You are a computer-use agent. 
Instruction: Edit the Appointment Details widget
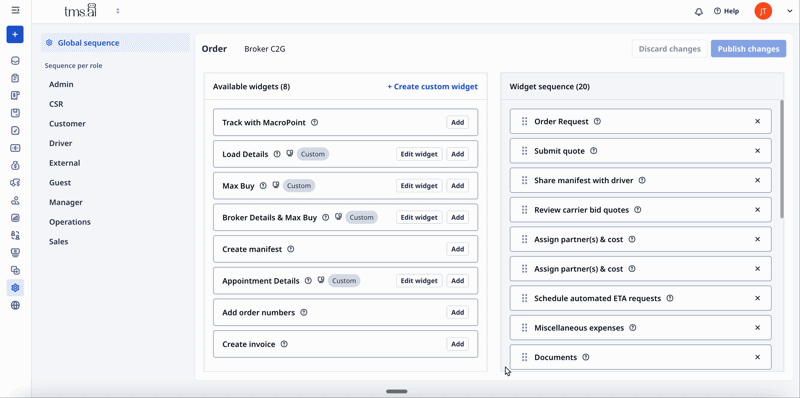point(419,281)
